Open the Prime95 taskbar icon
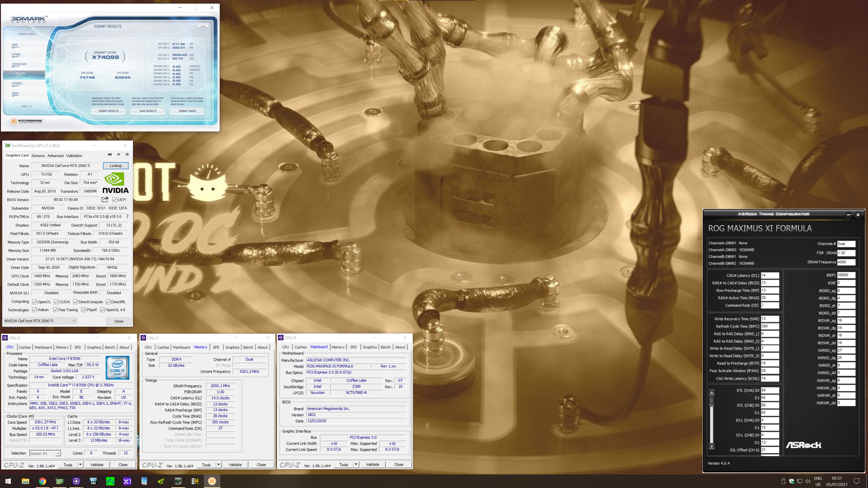 click(110, 481)
